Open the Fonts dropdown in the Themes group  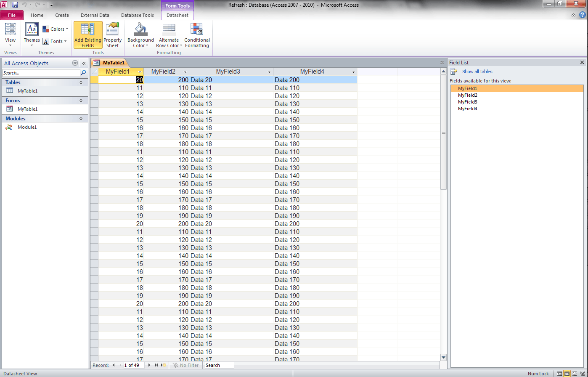coord(55,41)
